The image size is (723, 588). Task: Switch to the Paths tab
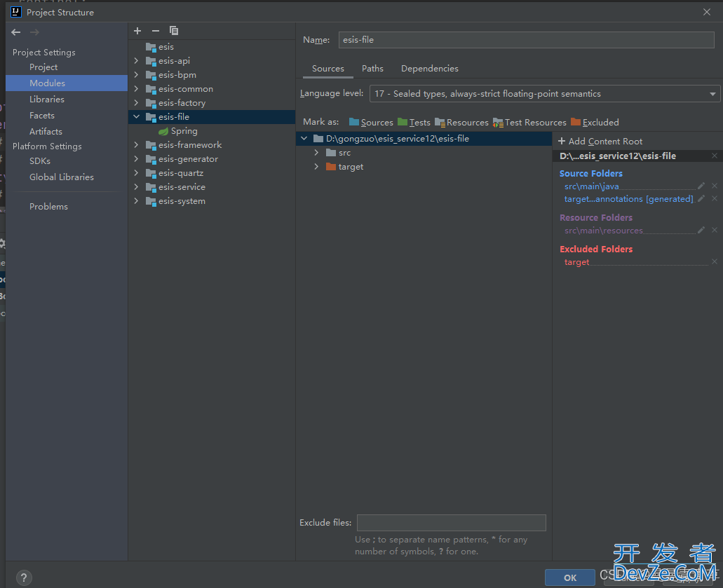coord(372,69)
